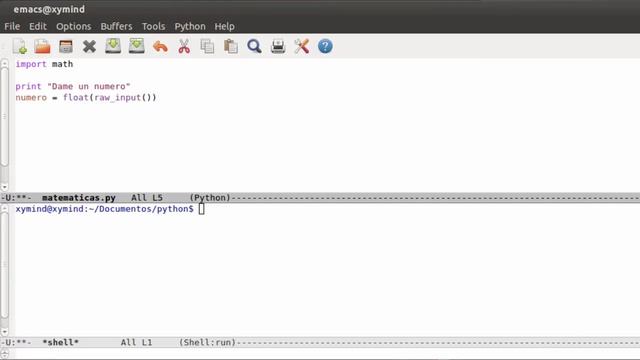Click the word float in the code

[x=76, y=98]
